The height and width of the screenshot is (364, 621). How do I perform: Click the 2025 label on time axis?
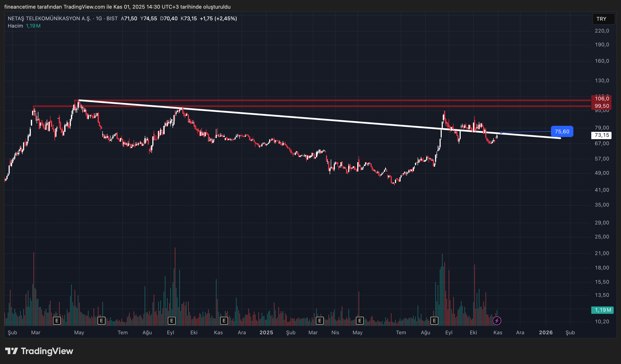pyautogui.click(x=266, y=333)
